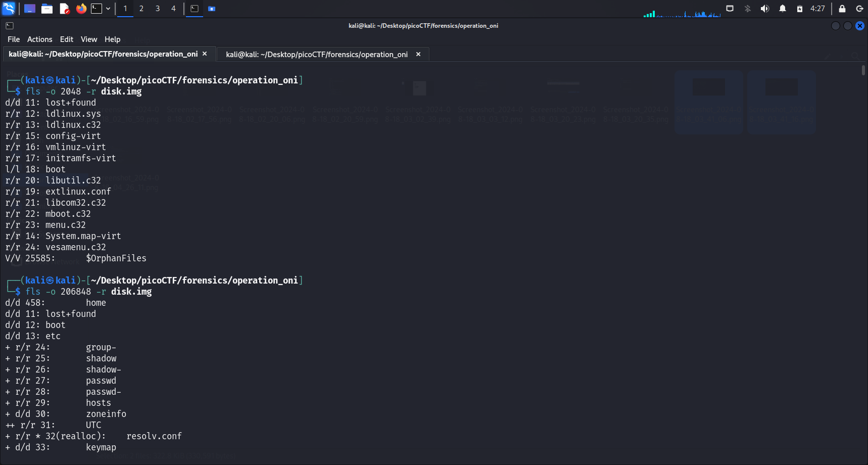Screen dimensions: 868x465
Task: Click the log out button
Action: pos(859,9)
